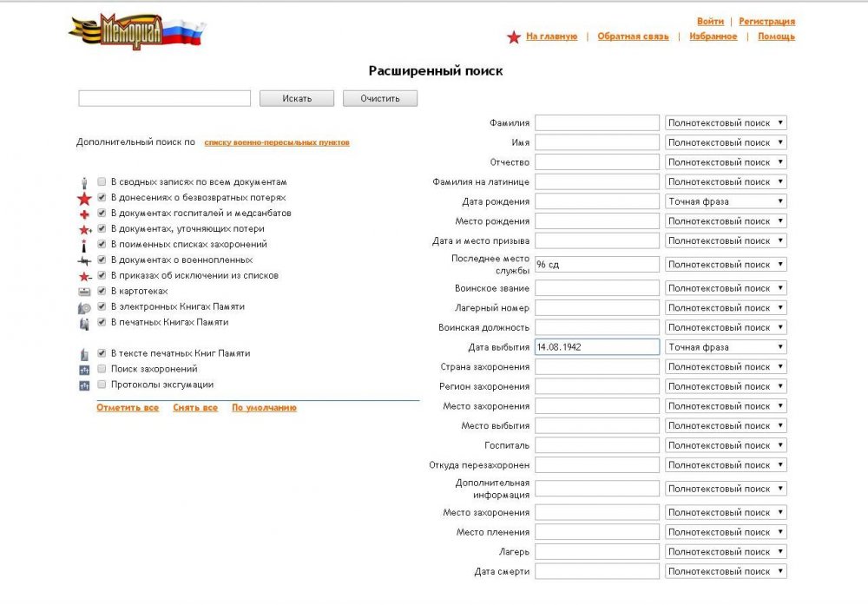Click the Место пленения input field
This screenshot has width=868, height=605.
tap(597, 532)
